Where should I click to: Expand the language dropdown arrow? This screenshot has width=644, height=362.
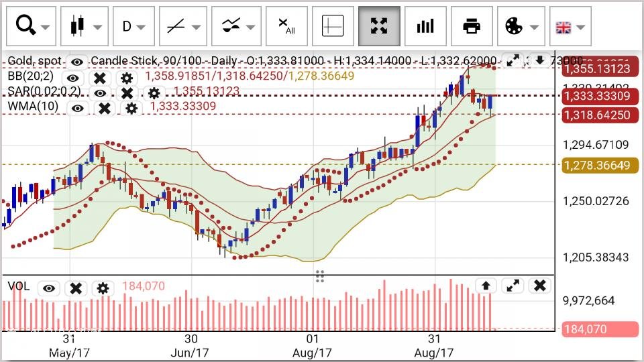[580, 27]
